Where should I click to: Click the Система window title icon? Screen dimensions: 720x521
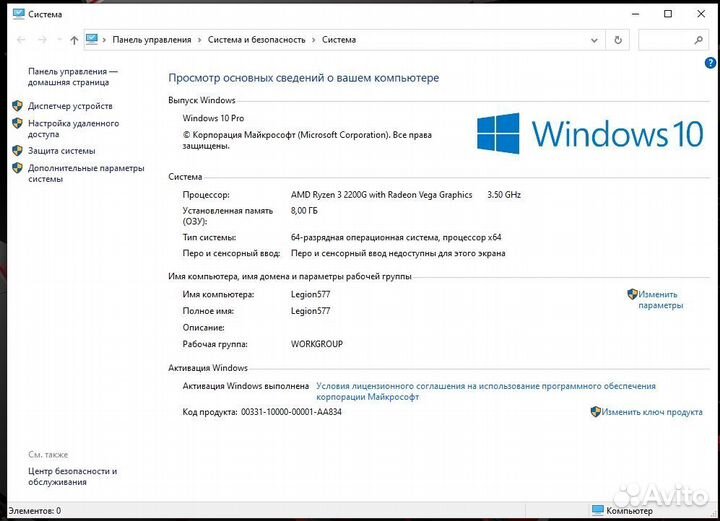point(19,14)
